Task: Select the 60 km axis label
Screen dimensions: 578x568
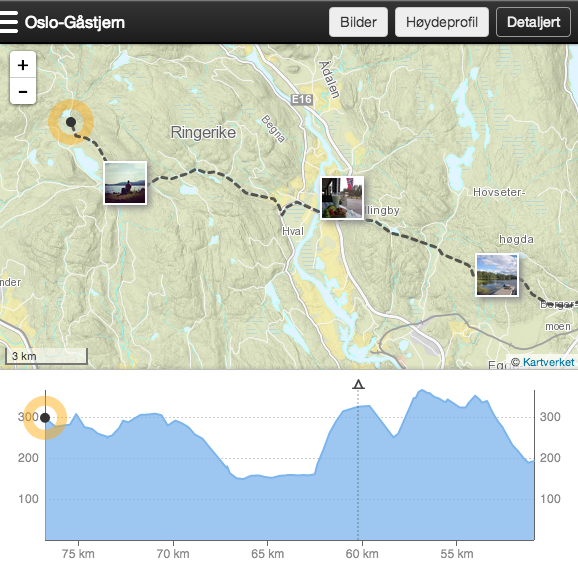Action: [x=362, y=554]
